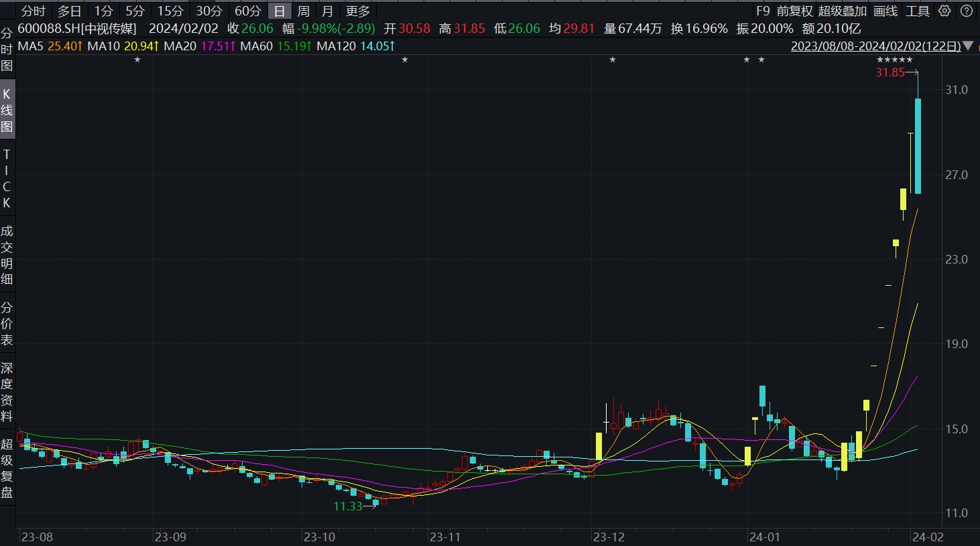Switch to the 周 weekly period
This screenshot has height=546, width=980.
303,11
